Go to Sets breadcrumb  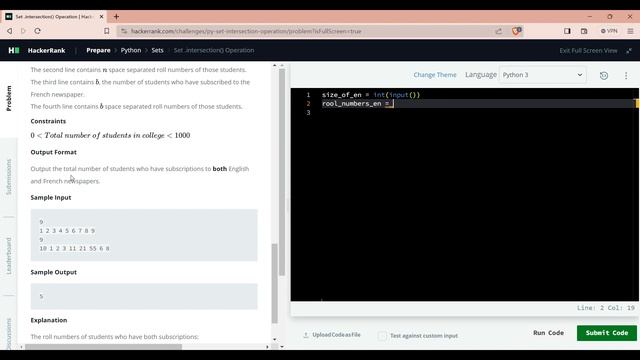158,50
